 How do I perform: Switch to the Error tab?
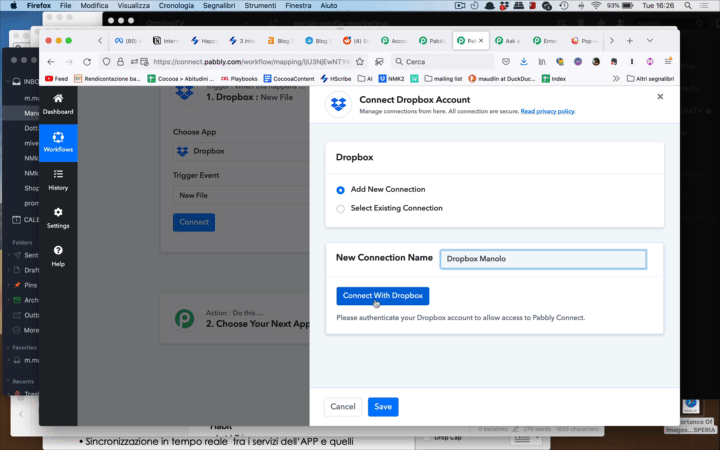click(546, 41)
